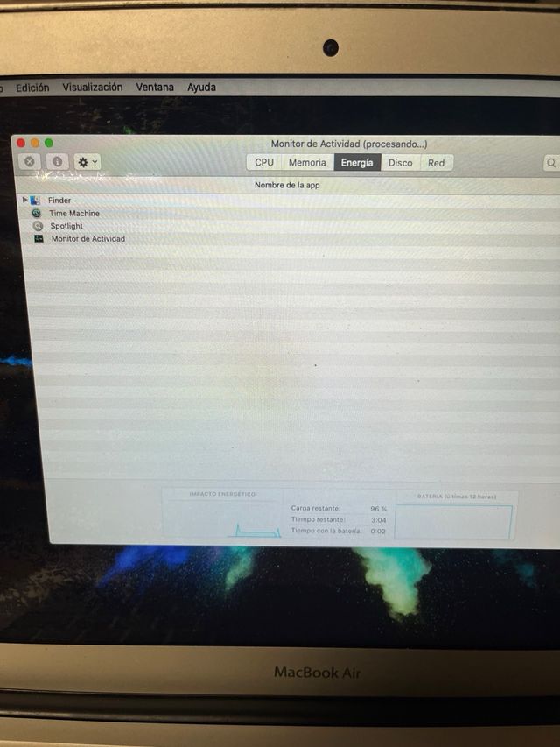Switch to the CPU tab

coord(264,163)
